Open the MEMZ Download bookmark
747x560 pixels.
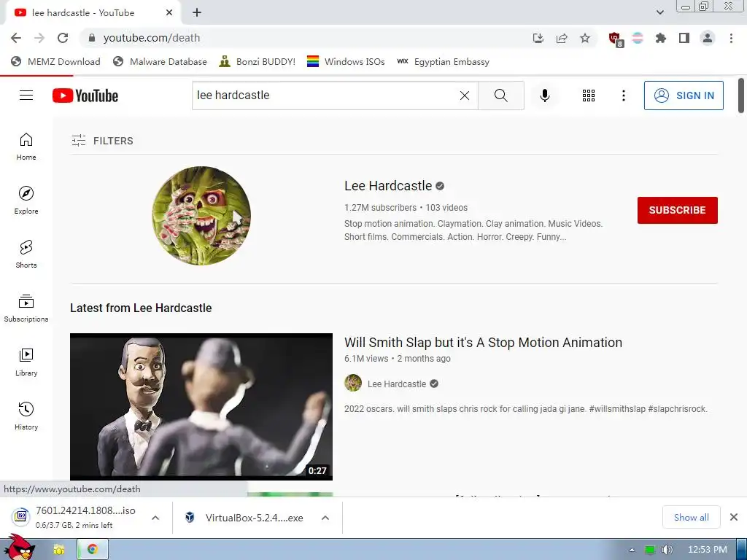pos(55,62)
